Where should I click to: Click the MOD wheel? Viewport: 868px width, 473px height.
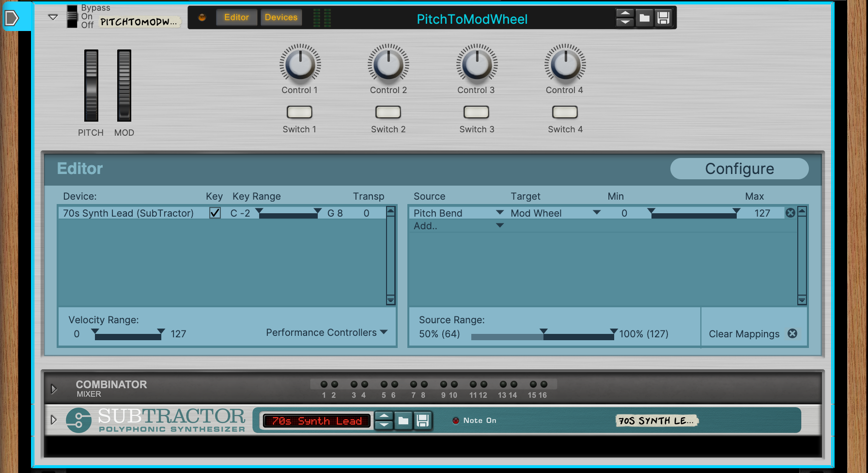coord(124,85)
